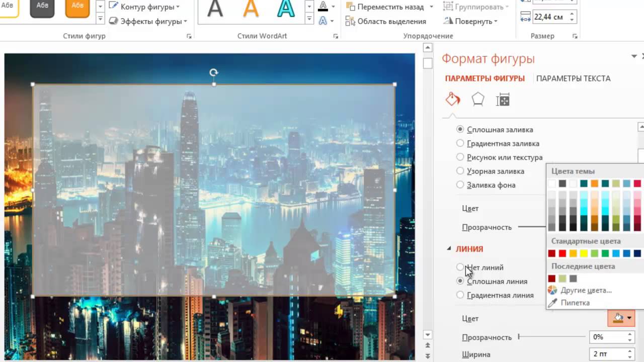The width and height of the screenshot is (644, 362).
Task: Click the Send Backward icon
Action: click(351, 7)
